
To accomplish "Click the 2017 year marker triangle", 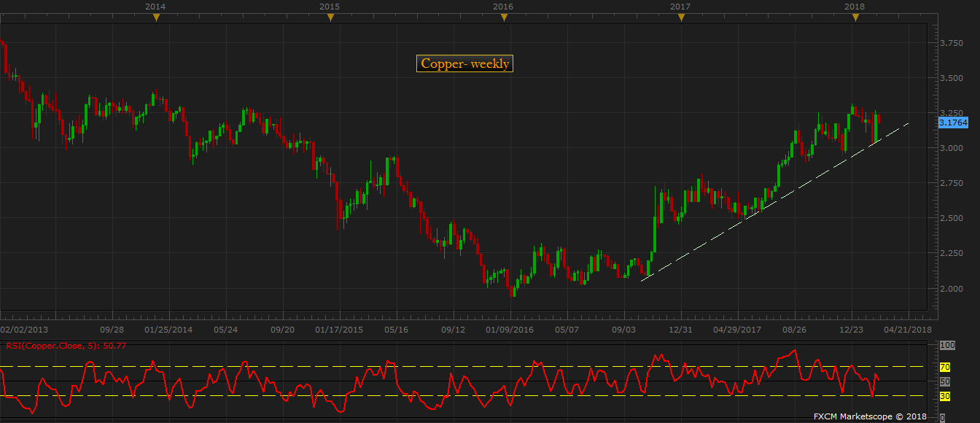I will point(681,18).
